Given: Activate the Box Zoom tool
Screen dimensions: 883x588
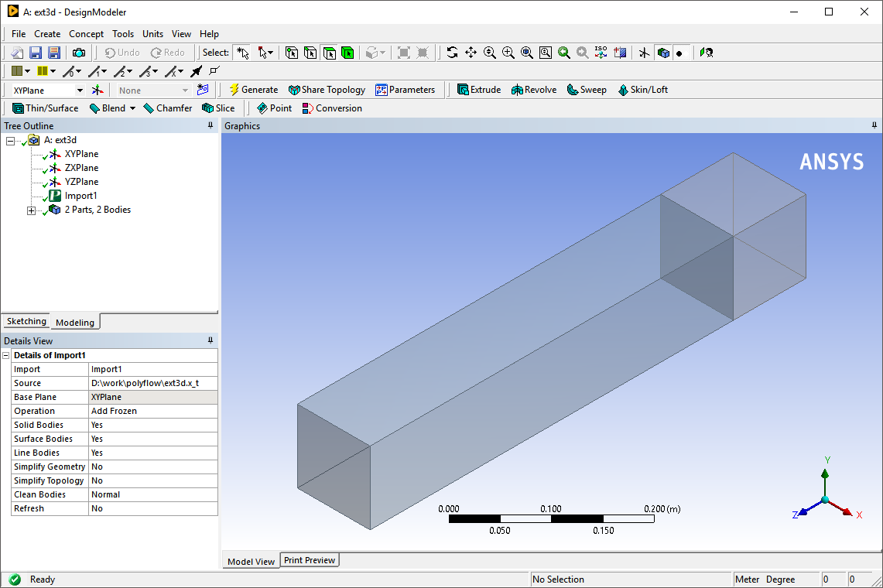Looking at the screenshot, I should [508, 53].
